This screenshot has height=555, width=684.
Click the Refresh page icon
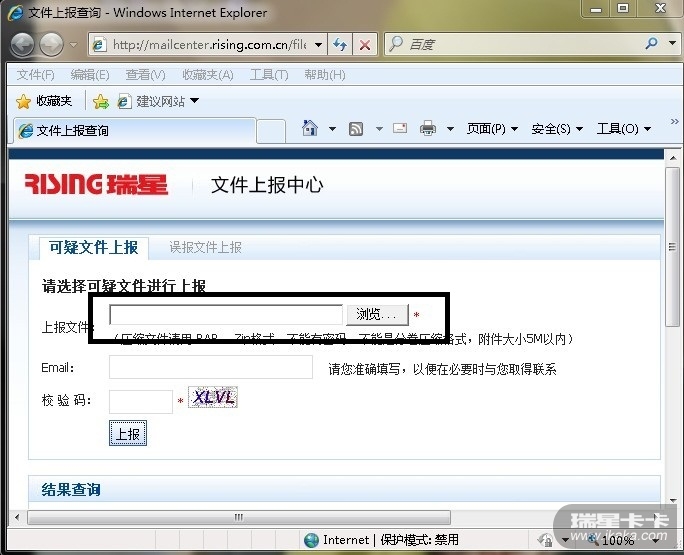[340, 45]
